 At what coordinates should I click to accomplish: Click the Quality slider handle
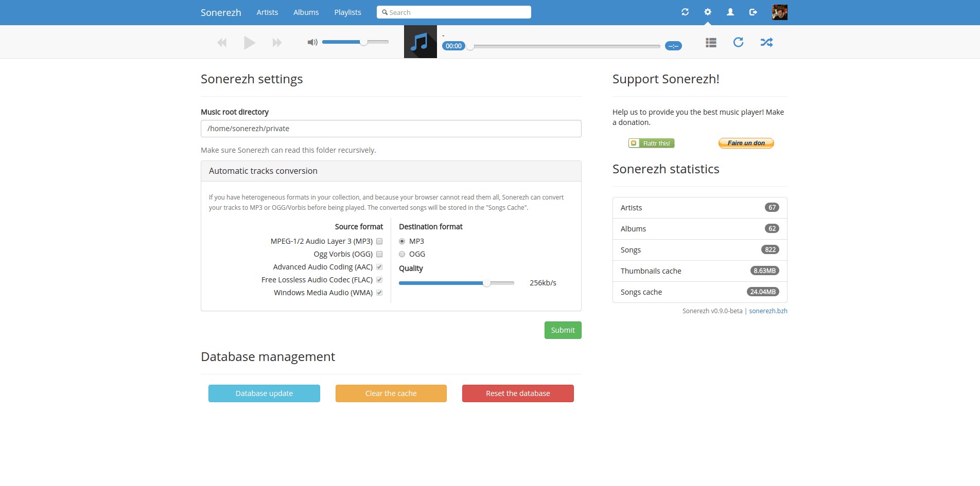tap(486, 283)
